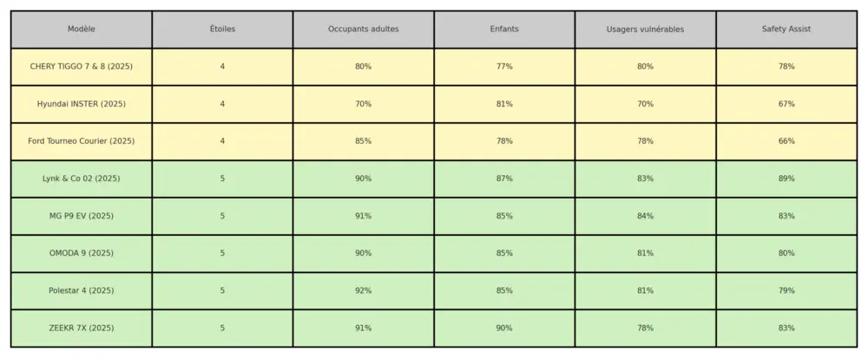Viewport: 868px width, 358px height.
Task: Click the Usagers vulnérables header
Action: (646, 29)
